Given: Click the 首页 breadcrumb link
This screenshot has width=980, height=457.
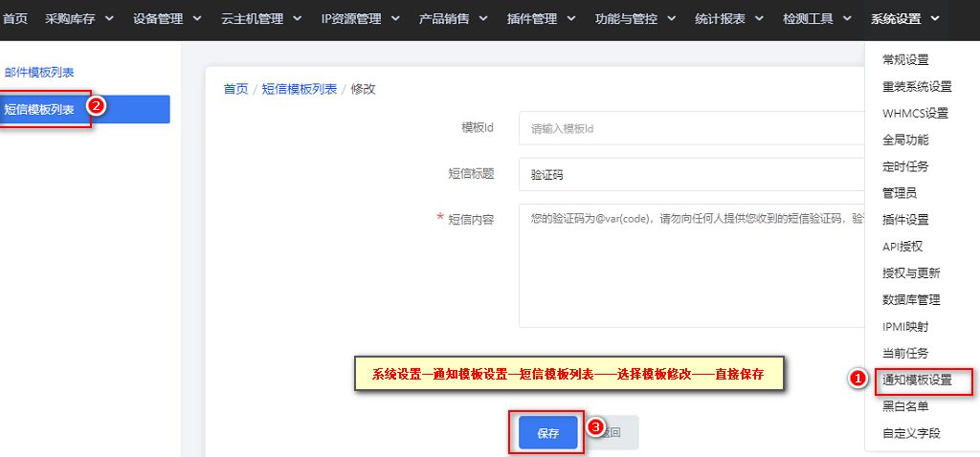Looking at the screenshot, I should pos(235,89).
